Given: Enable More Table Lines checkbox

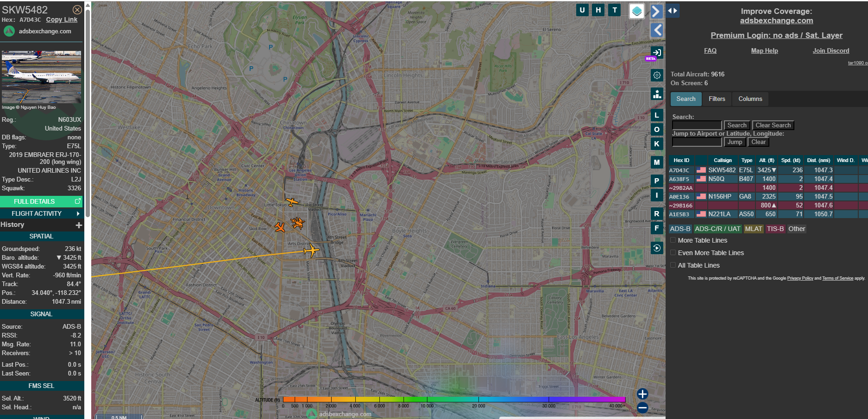Looking at the screenshot, I should [673, 240].
